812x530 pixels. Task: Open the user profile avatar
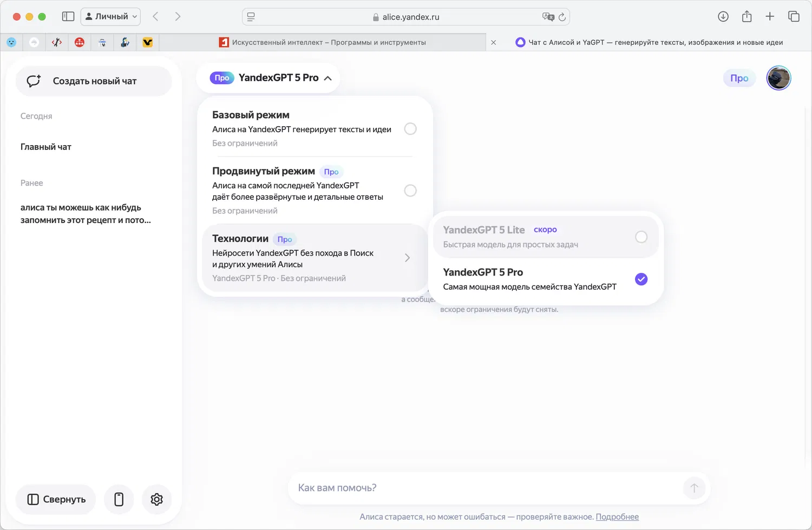click(x=778, y=78)
